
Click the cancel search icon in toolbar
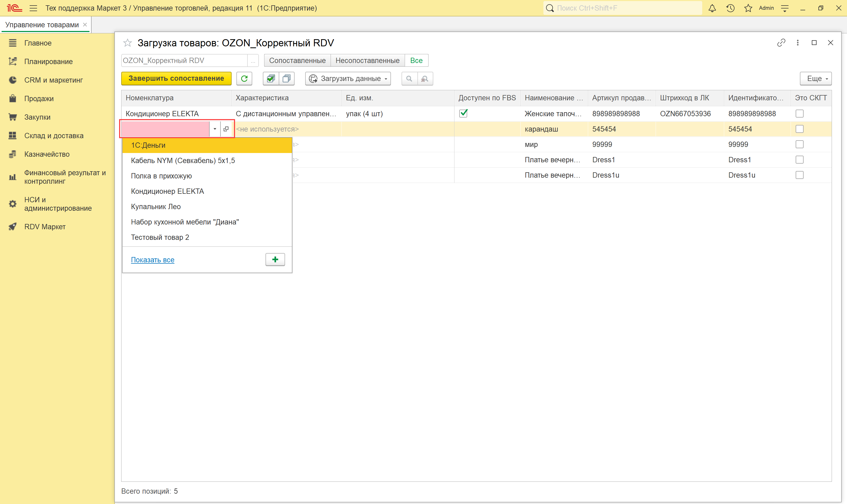[x=425, y=78]
